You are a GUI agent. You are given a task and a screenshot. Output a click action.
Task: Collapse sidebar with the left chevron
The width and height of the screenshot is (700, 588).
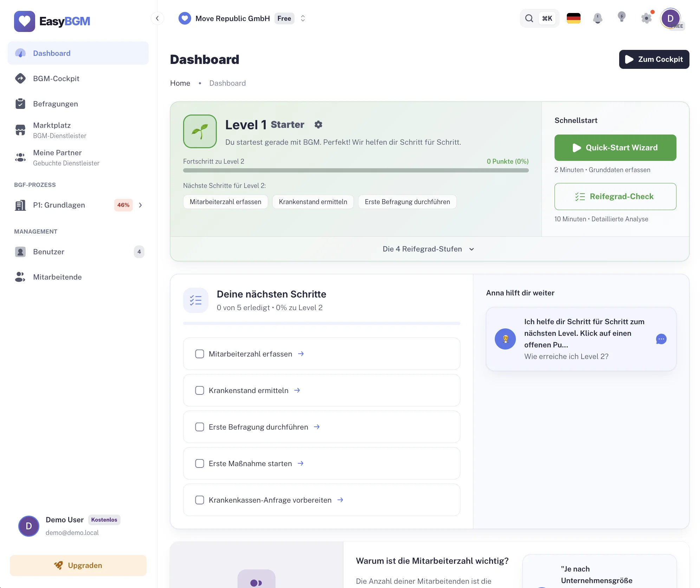(157, 18)
